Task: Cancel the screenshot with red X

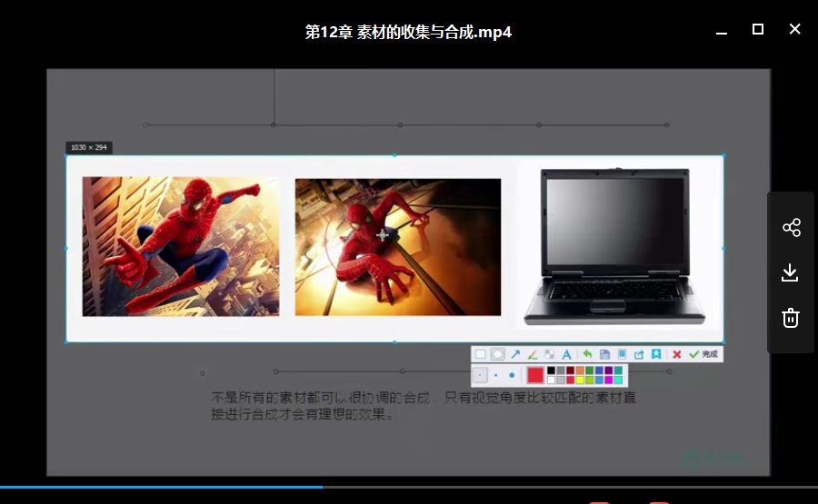Action: [676, 354]
